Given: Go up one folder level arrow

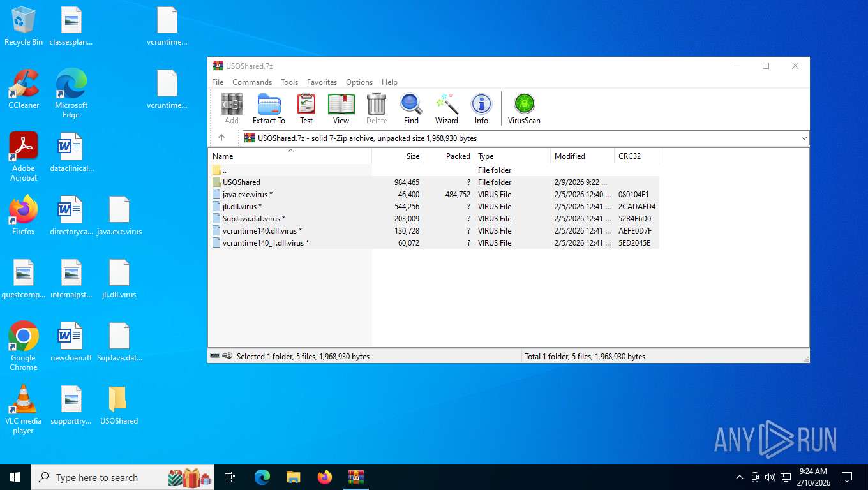Looking at the screenshot, I should (221, 138).
